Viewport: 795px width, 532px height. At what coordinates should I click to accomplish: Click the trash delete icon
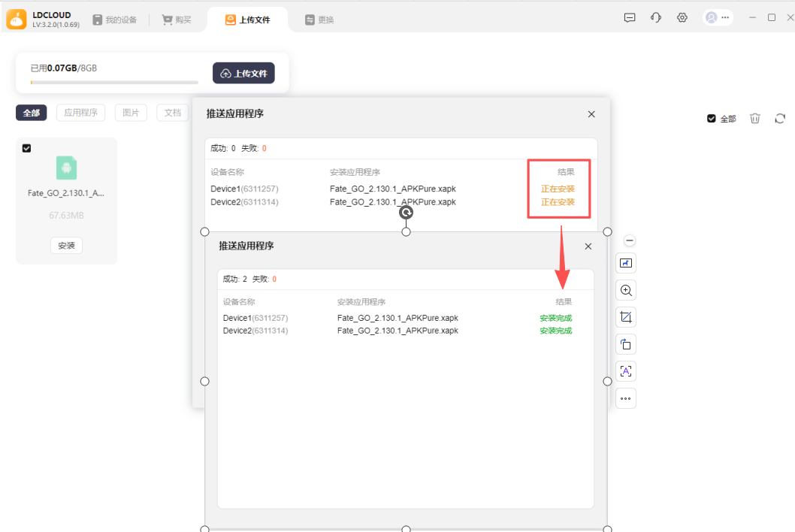point(755,119)
